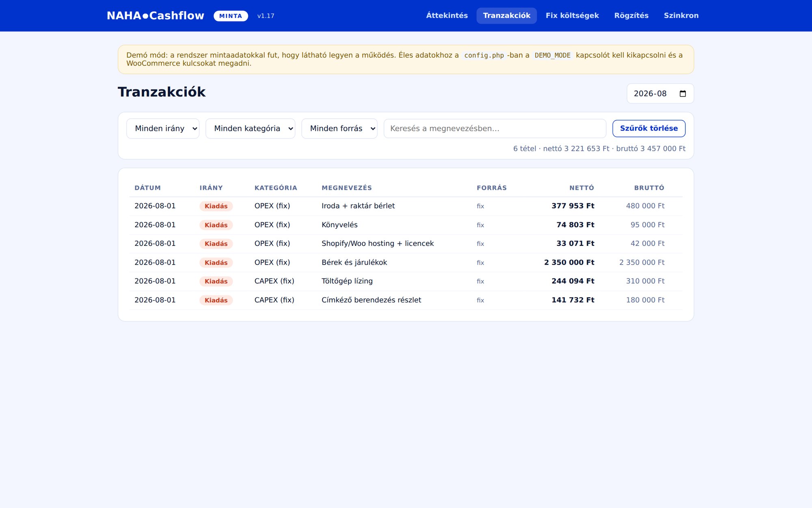
Task: Click the gross amount 95 000 Ft
Action: 647,225
